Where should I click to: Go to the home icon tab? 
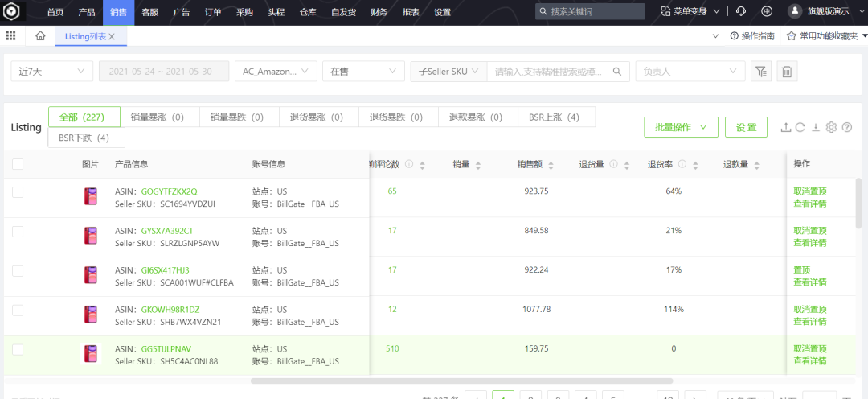[x=40, y=36]
